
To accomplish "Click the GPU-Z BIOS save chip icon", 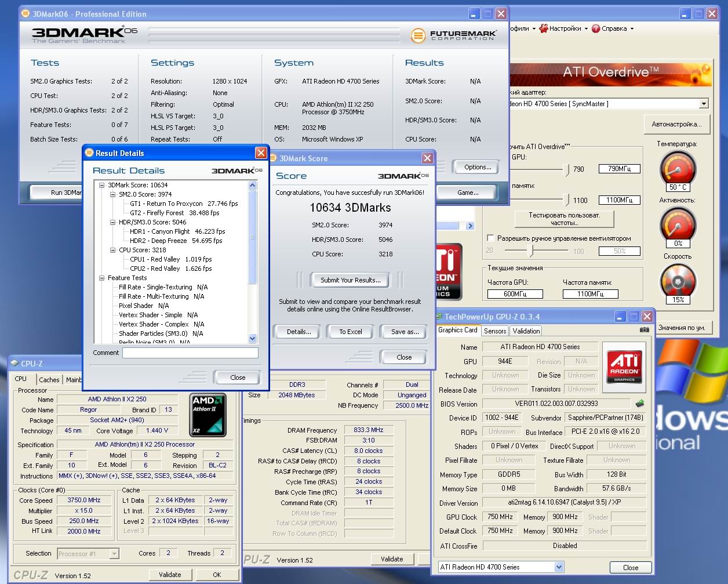I will coord(639,404).
